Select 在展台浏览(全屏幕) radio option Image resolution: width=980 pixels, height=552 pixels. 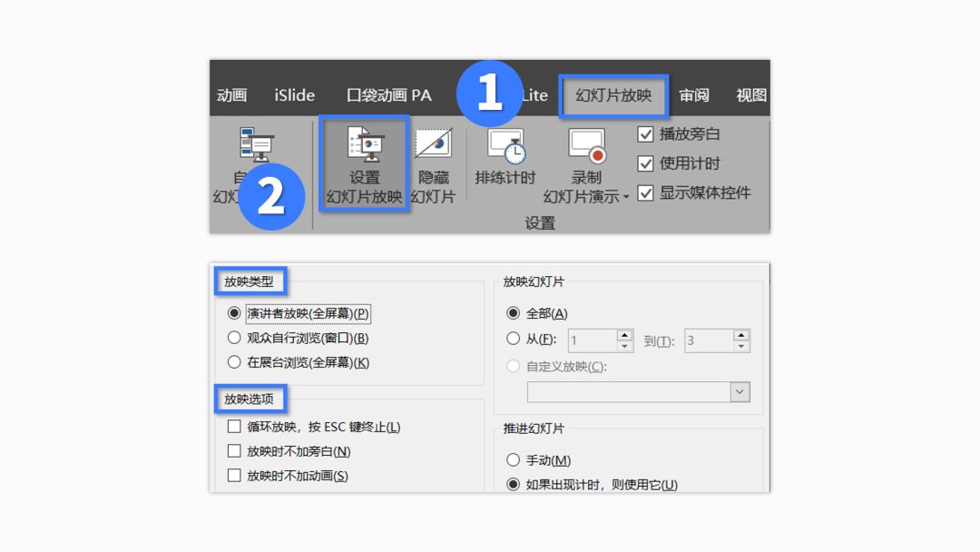click(x=234, y=362)
